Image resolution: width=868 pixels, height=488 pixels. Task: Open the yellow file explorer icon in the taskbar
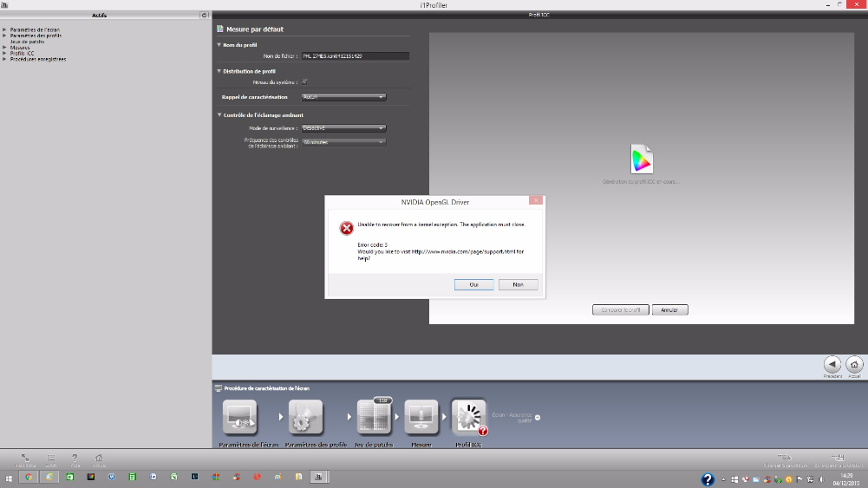(x=298, y=477)
